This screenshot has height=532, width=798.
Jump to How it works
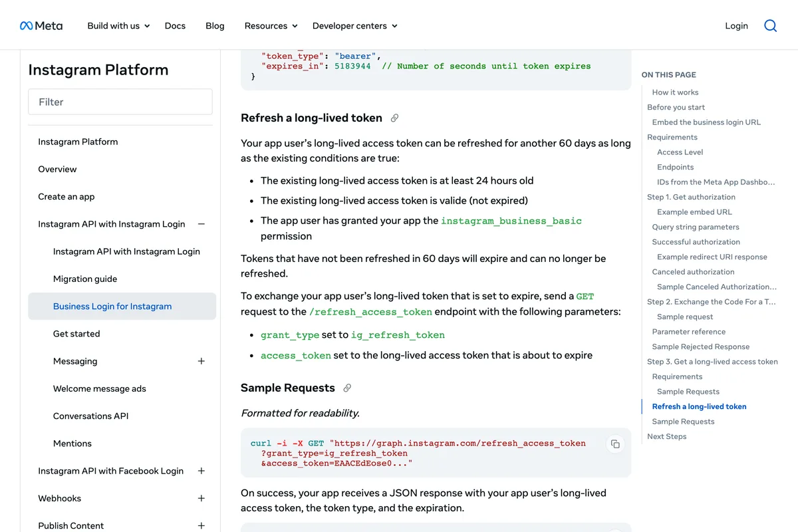pos(675,92)
